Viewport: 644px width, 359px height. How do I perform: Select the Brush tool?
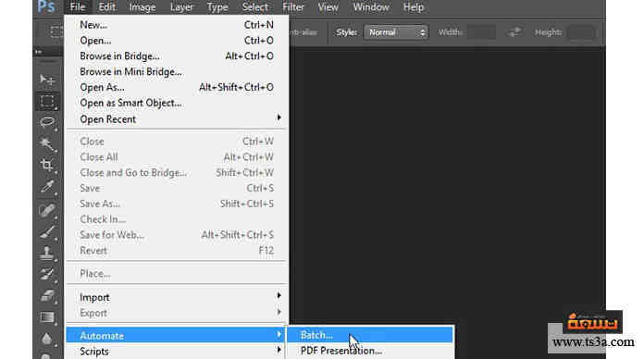47,232
